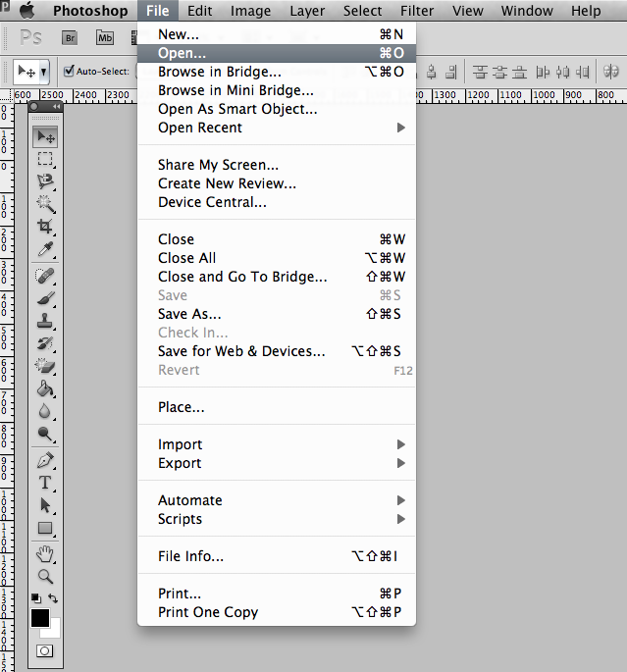Image resolution: width=627 pixels, height=672 pixels.
Task: Toggle the Auto-Select checkbox
Action: coord(69,71)
